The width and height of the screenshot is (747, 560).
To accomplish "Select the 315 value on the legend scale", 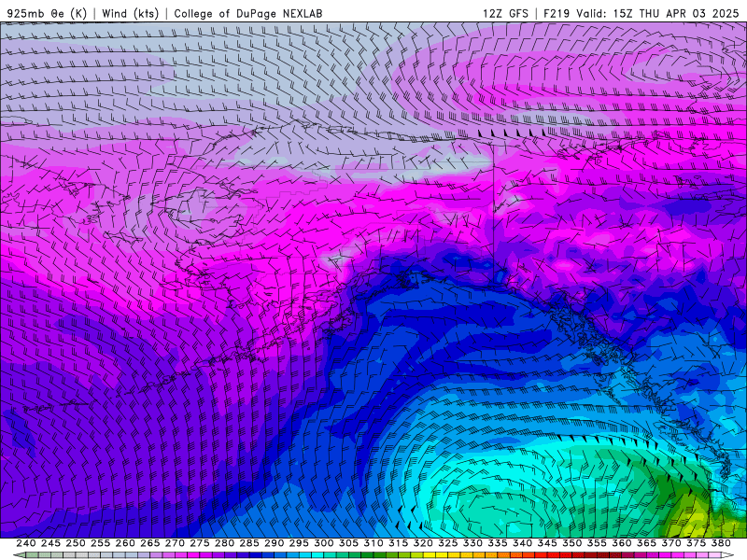I will [x=399, y=543].
